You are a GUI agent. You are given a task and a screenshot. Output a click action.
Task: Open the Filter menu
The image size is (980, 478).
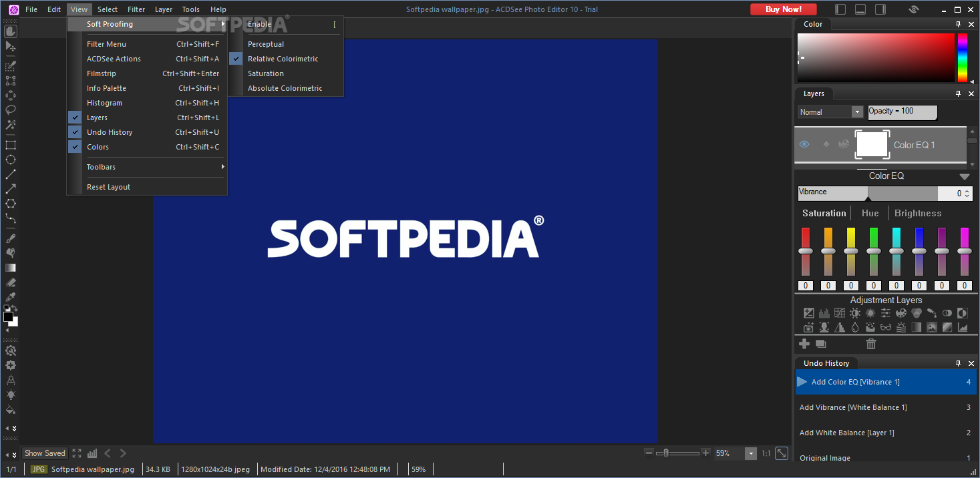(136, 9)
